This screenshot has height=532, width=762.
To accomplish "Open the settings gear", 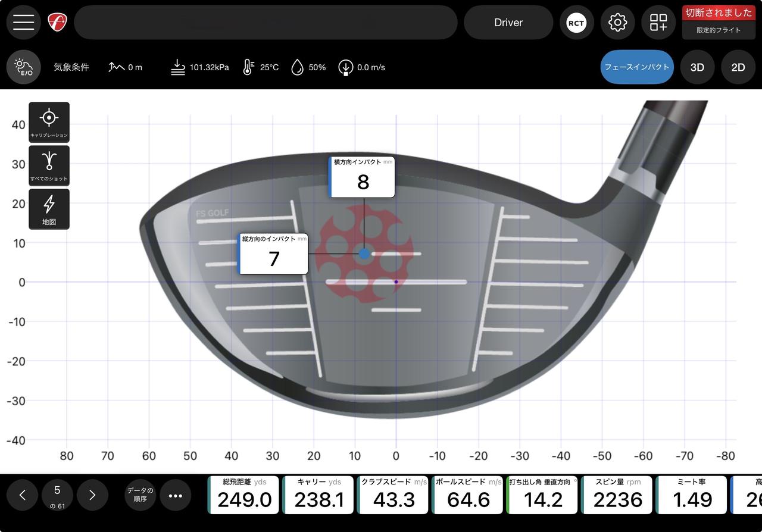I will coord(617,23).
